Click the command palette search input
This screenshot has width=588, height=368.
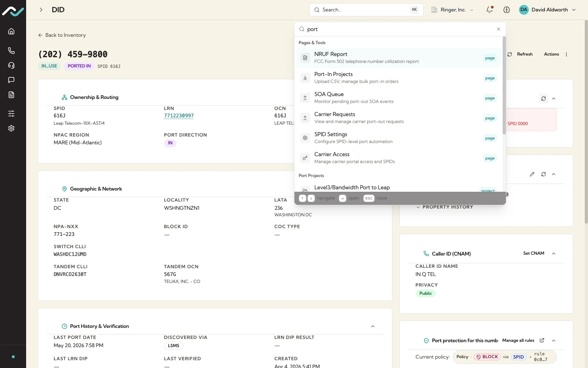click(400, 29)
